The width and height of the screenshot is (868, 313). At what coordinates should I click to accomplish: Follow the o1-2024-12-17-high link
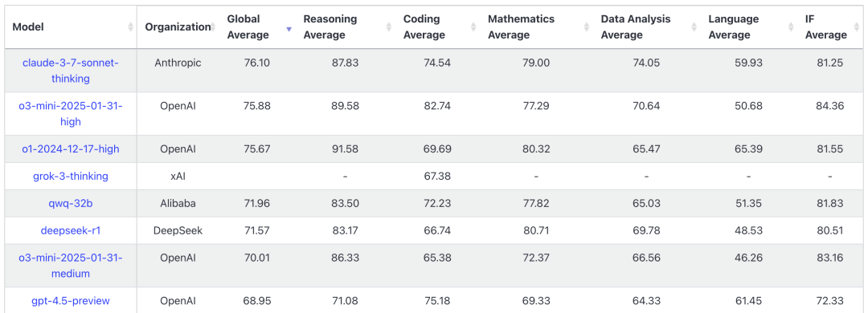pyautogui.click(x=70, y=148)
